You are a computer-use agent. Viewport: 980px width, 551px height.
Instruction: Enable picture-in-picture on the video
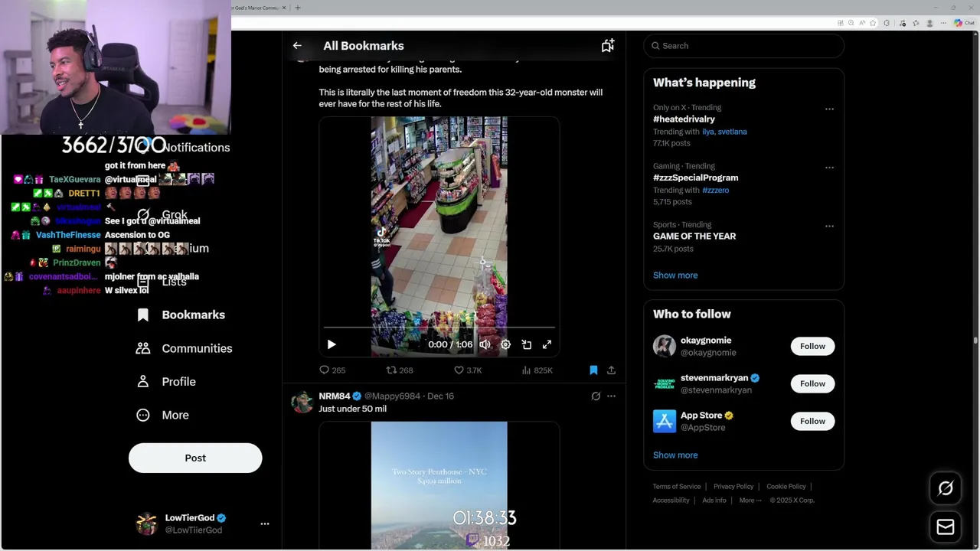(x=526, y=344)
